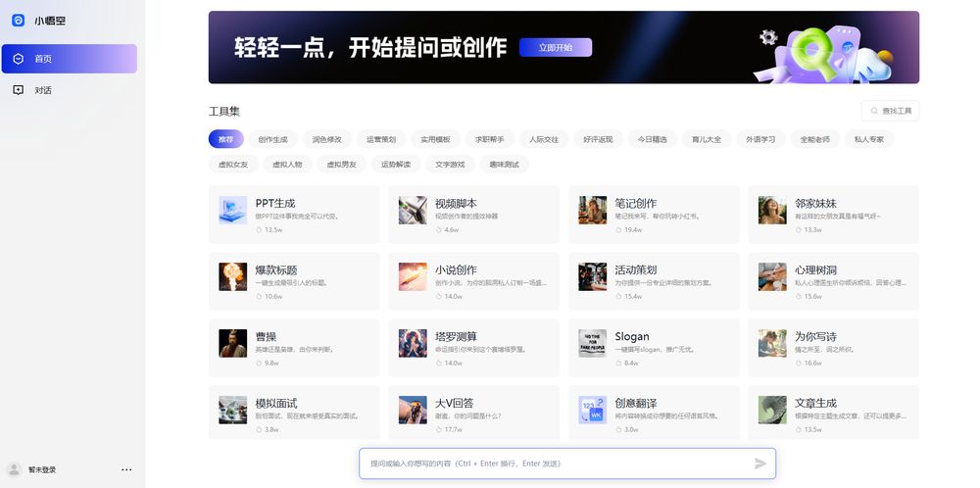Select the 实用模板 category tab
The height and width of the screenshot is (488, 980).
[435, 139]
